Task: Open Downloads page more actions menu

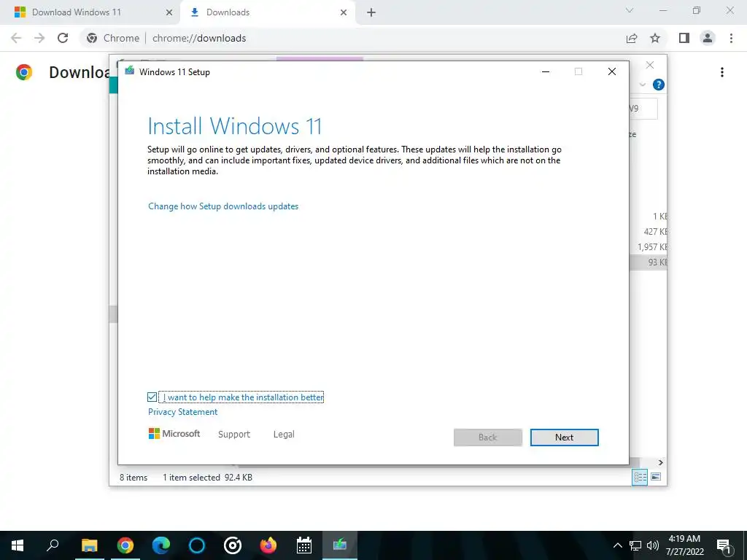Action: tap(722, 72)
